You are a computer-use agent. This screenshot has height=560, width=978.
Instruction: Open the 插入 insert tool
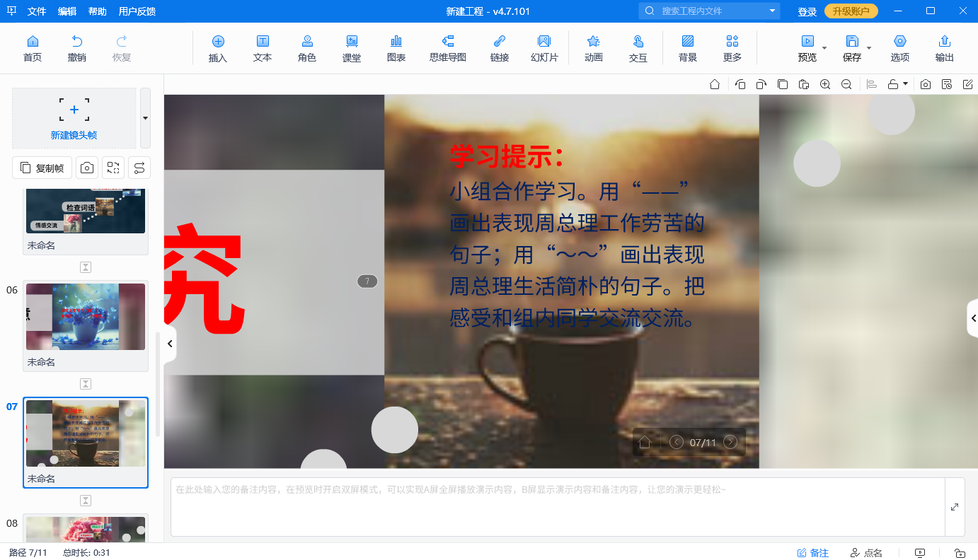218,48
